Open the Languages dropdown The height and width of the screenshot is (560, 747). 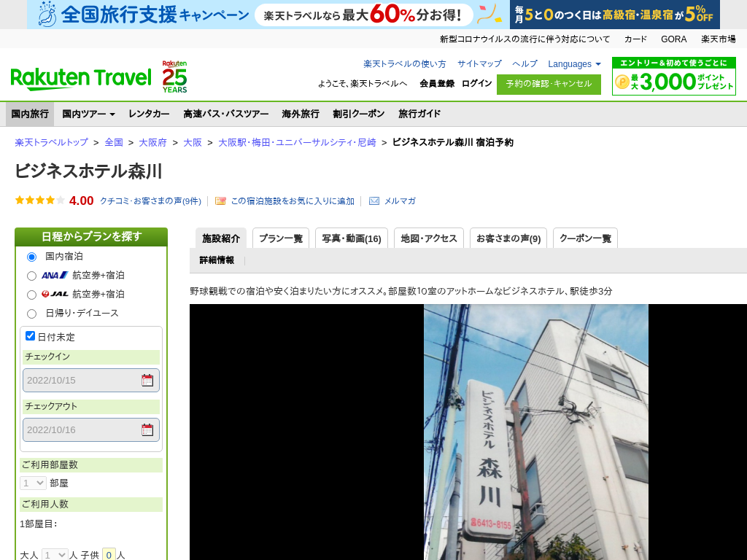[575, 64]
